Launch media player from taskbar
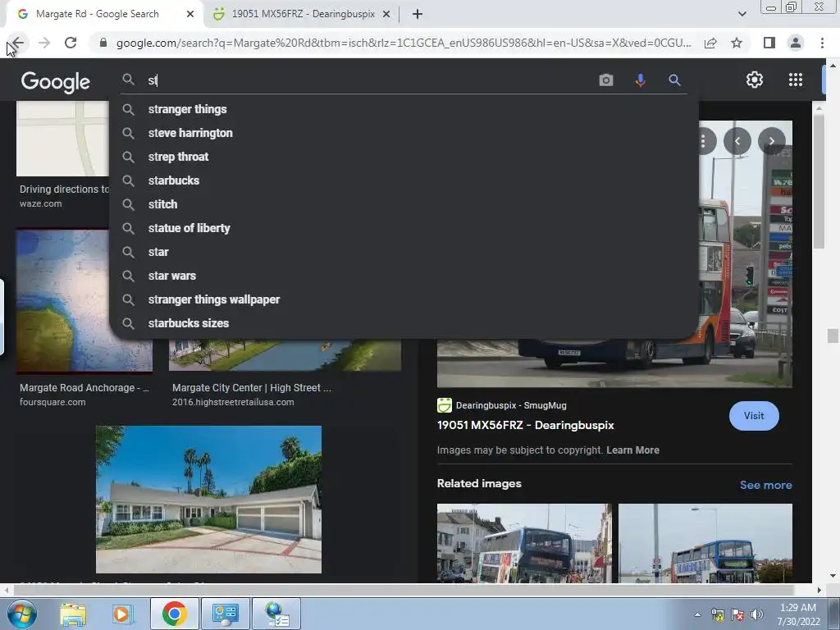This screenshot has width=840, height=630. pos(122,614)
